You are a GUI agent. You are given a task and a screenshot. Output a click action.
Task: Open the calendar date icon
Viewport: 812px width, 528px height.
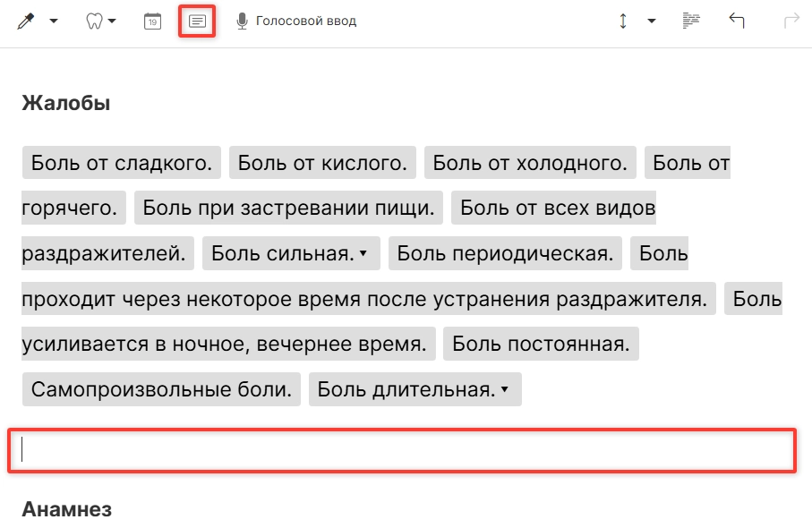(152, 21)
